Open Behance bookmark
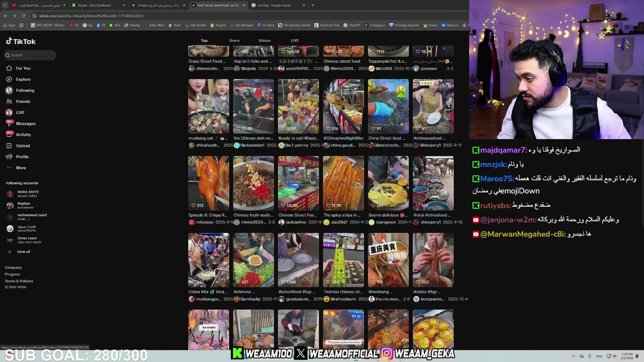Image resolution: width=644 pixels, height=362 pixels. (x=450, y=25)
